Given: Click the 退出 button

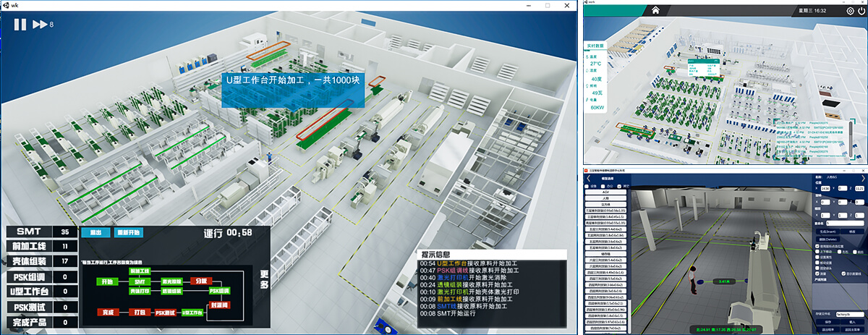Looking at the screenshot, I should 92,232.
